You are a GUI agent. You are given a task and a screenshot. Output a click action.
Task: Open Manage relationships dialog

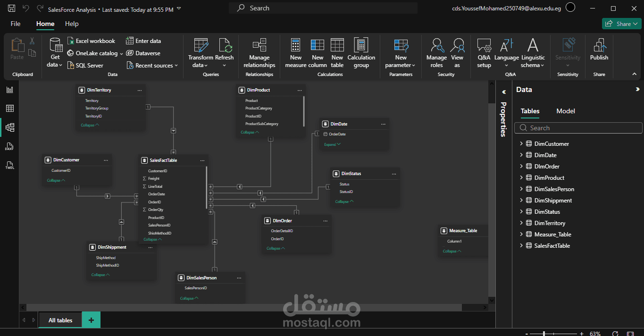(259, 53)
